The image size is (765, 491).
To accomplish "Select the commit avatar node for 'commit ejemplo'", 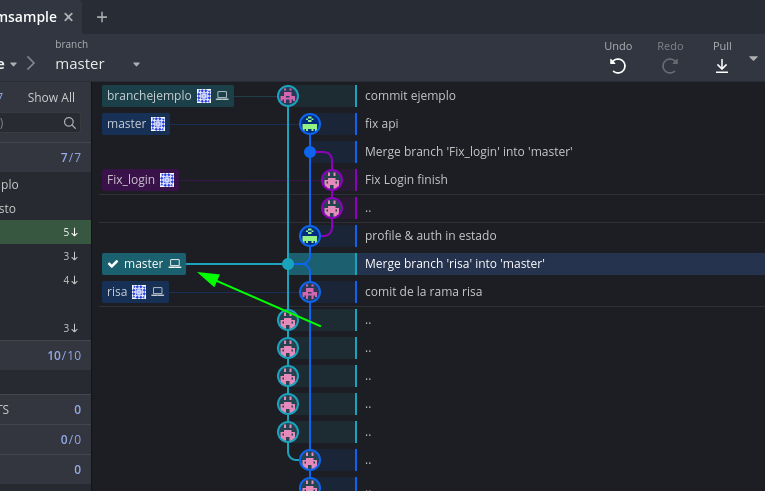I will pos(288,96).
